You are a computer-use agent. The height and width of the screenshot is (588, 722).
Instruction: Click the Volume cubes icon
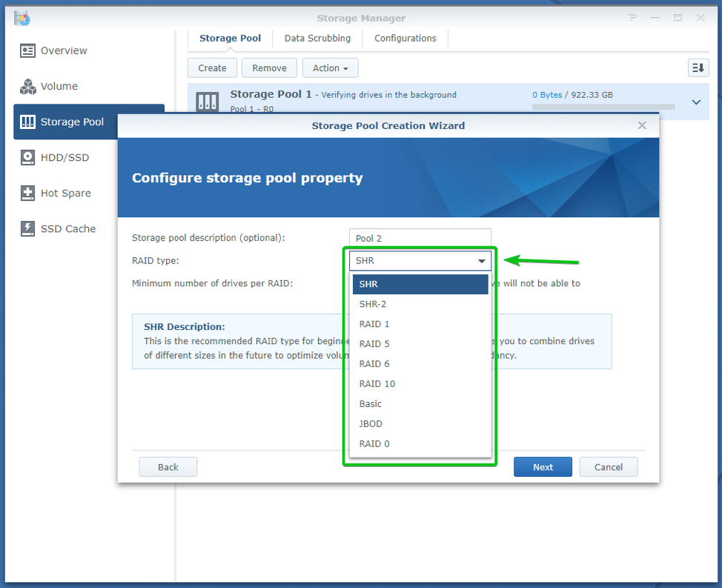(x=28, y=87)
